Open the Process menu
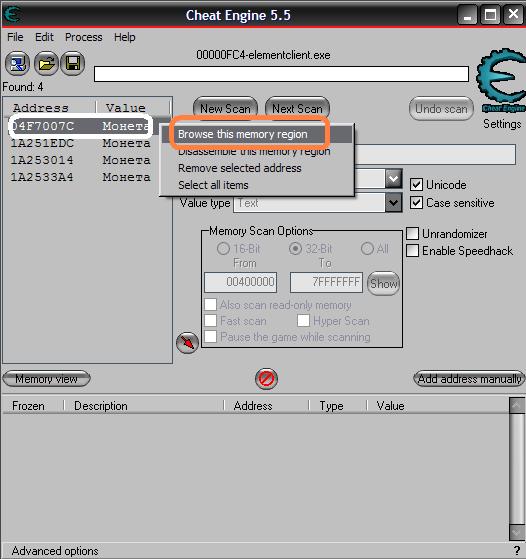Screen dimensions: 526x559 coord(83,37)
